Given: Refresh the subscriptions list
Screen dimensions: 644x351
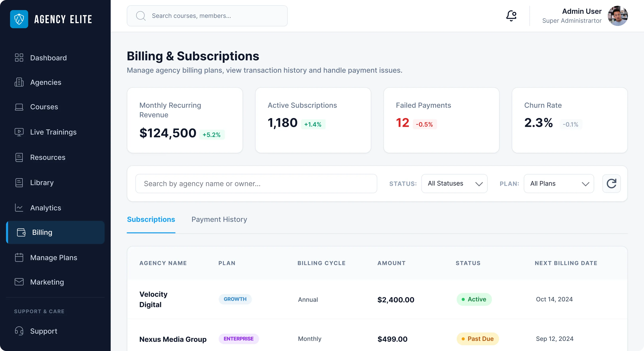Looking at the screenshot, I should (611, 183).
